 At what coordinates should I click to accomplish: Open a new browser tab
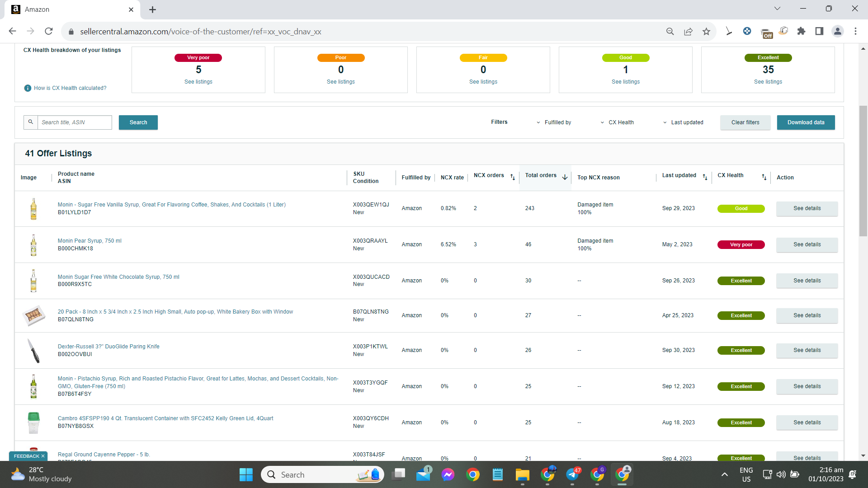pyautogui.click(x=152, y=9)
